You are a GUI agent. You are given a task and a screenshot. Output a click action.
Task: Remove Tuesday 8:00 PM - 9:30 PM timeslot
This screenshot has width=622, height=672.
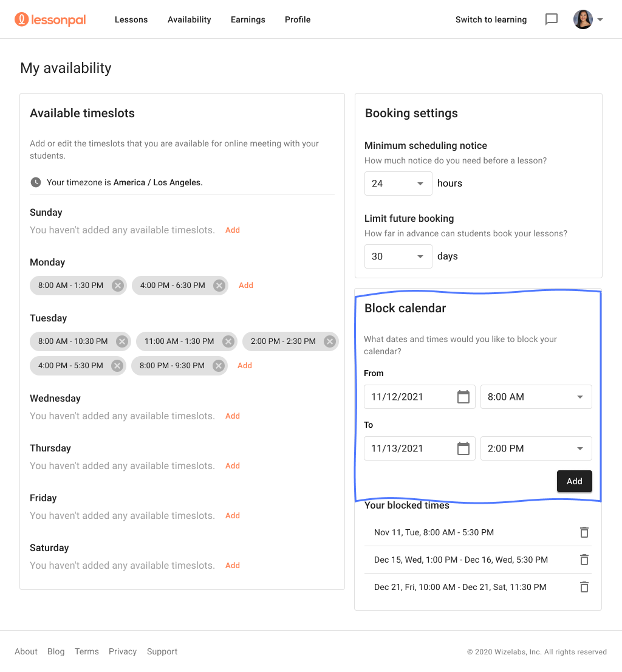click(219, 366)
